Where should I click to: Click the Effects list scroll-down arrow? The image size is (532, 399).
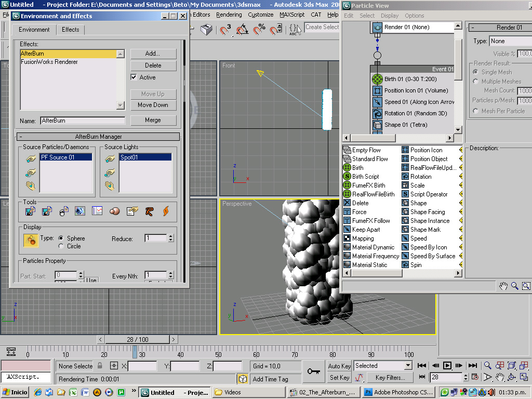pyautogui.click(x=120, y=105)
